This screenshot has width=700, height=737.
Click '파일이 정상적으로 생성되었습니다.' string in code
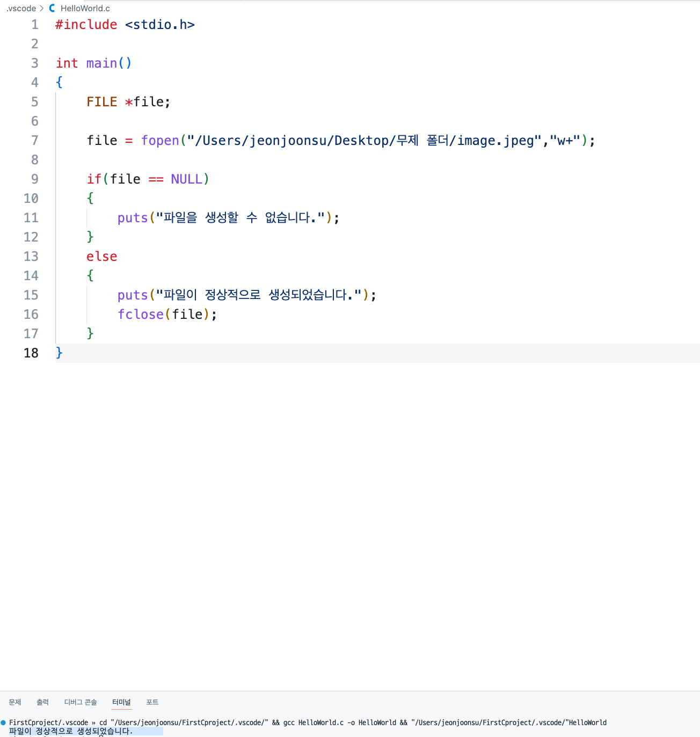click(x=259, y=295)
